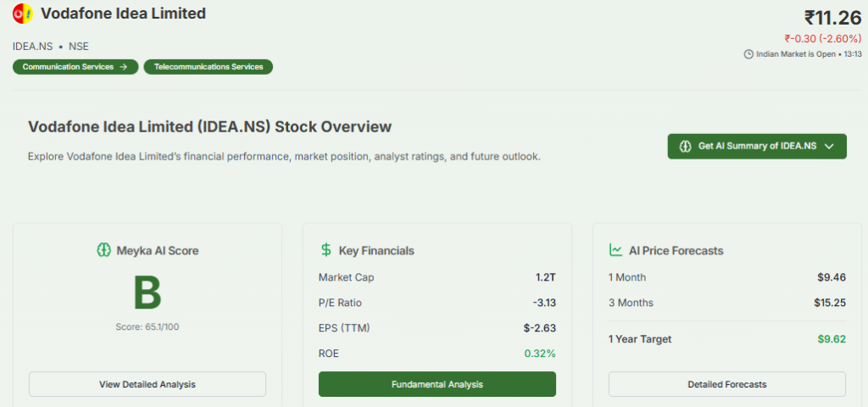Open the Telecommunications Services industry tag
Image resolution: width=868 pixels, height=407 pixels.
tap(209, 67)
